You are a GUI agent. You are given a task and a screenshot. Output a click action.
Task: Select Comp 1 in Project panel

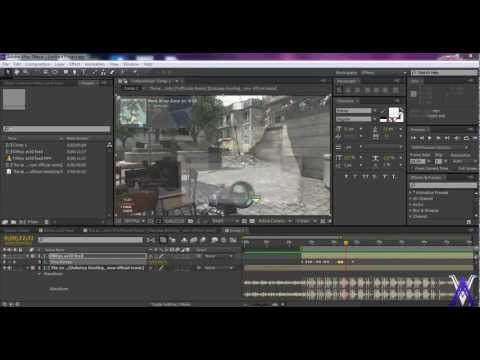click(19, 145)
